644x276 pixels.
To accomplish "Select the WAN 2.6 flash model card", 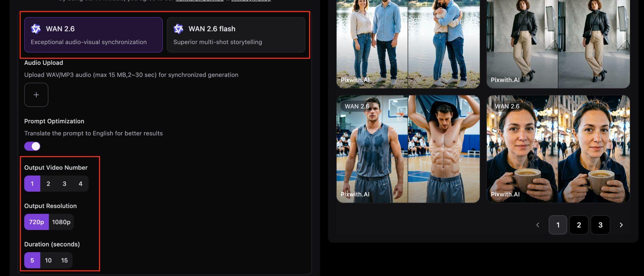I will 236,35.
